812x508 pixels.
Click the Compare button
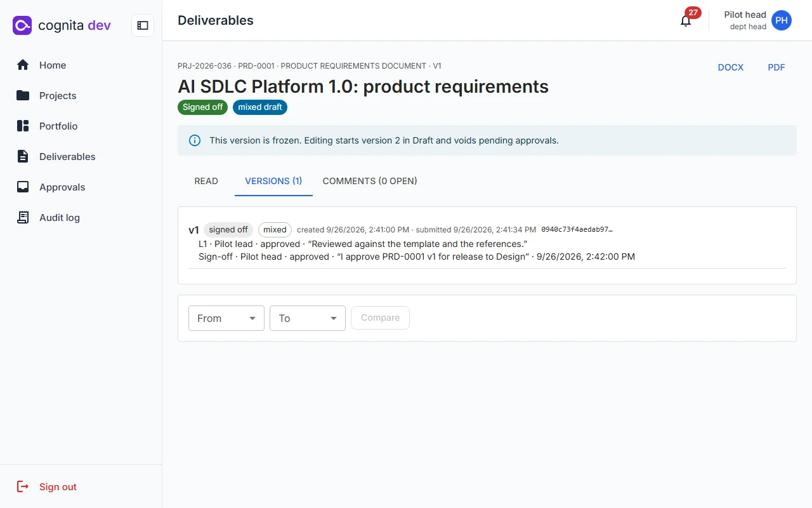click(x=381, y=317)
